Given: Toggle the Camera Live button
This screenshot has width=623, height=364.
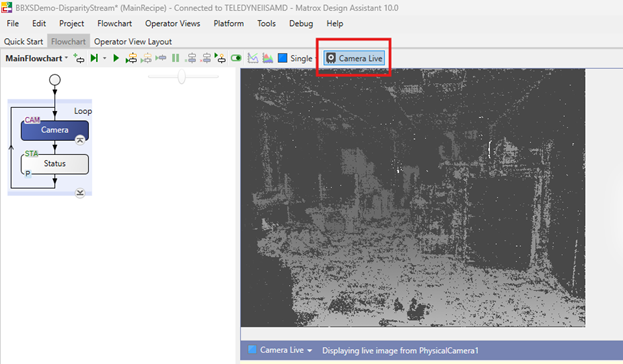Looking at the screenshot, I should point(354,58).
